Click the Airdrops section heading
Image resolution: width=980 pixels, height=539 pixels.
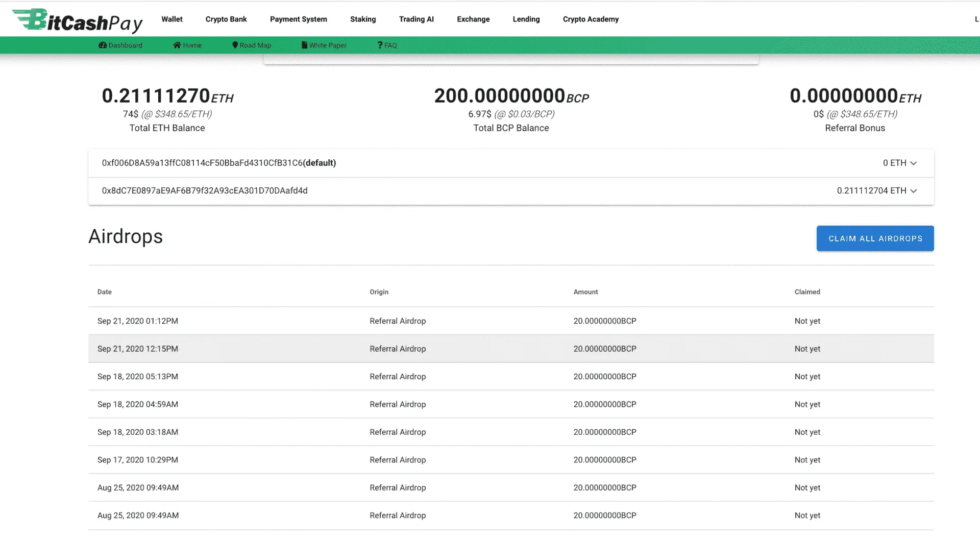pyautogui.click(x=126, y=236)
